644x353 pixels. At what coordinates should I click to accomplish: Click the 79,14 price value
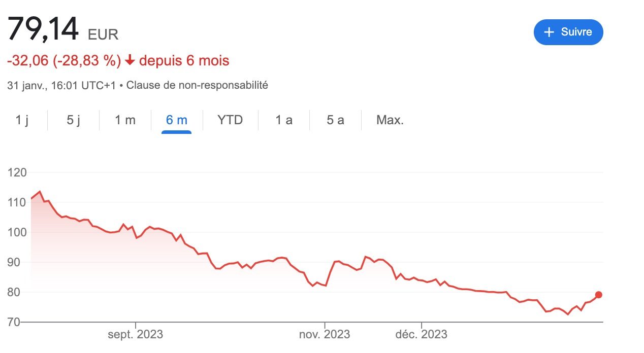pyautogui.click(x=43, y=29)
